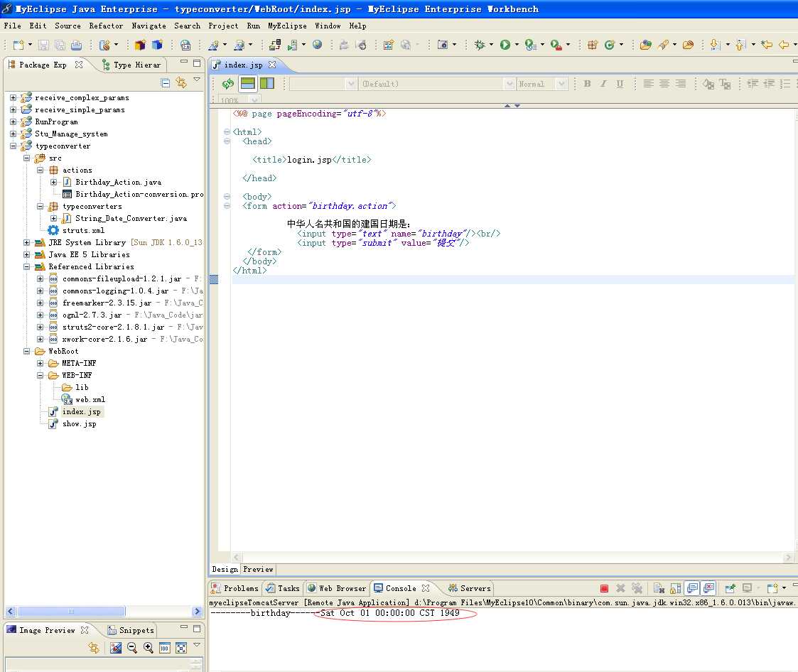Screen dimensions: 798x672
Task: Click Remove All Terminated Launches icon
Action: pos(637,589)
